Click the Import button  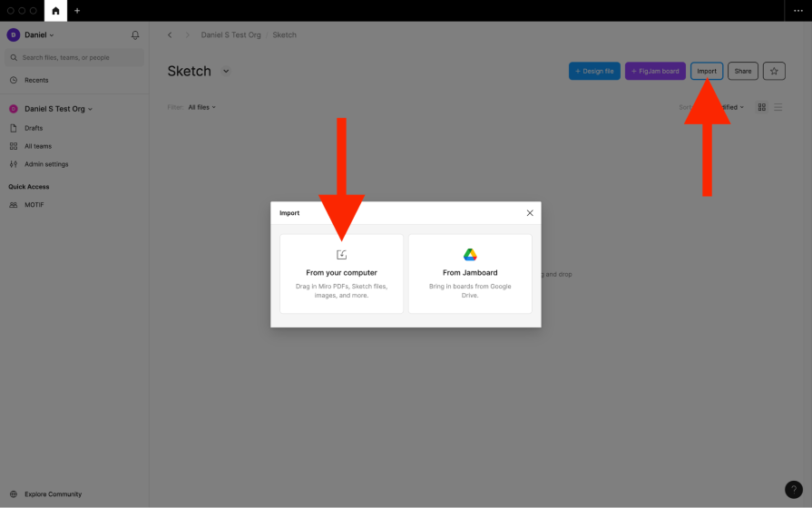[707, 71]
